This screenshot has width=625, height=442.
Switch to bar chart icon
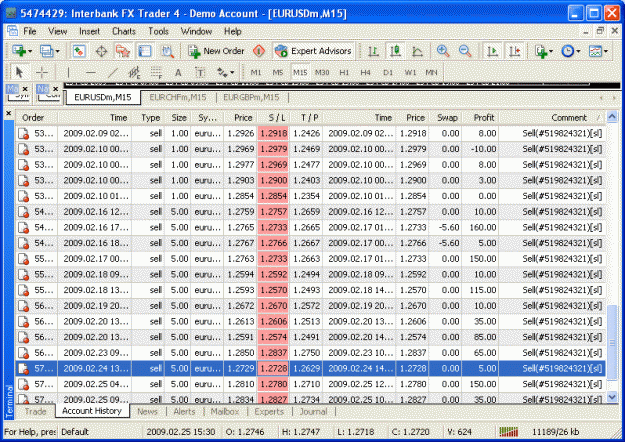pyautogui.click(x=373, y=51)
